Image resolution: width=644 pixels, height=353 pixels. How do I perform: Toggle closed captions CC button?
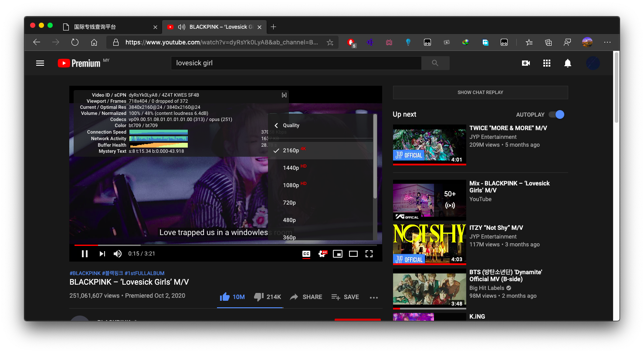click(306, 254)
